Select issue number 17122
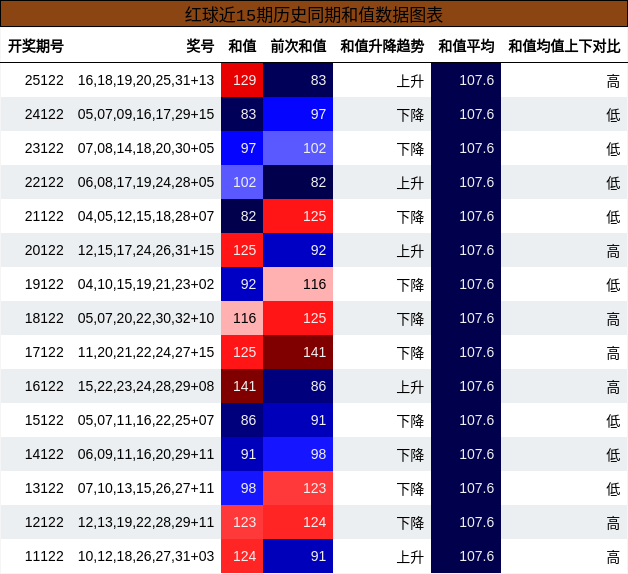The height and width of the screenshot is (574, 628). 44,352
